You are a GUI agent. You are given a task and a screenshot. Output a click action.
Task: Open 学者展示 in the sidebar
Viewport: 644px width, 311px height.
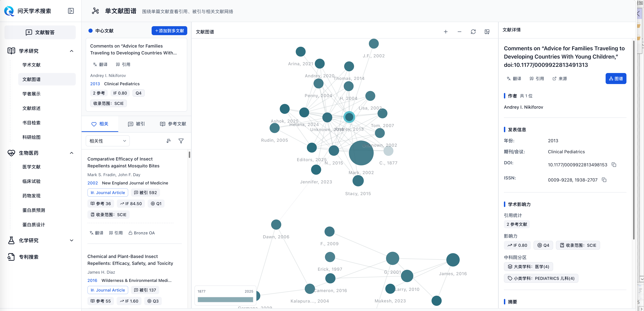(x=31, y=94)
